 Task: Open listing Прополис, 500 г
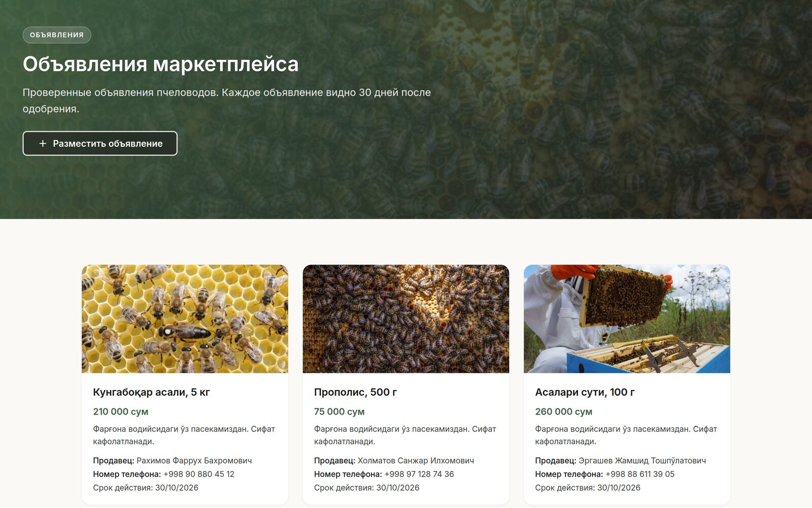[x=355, y=392]
